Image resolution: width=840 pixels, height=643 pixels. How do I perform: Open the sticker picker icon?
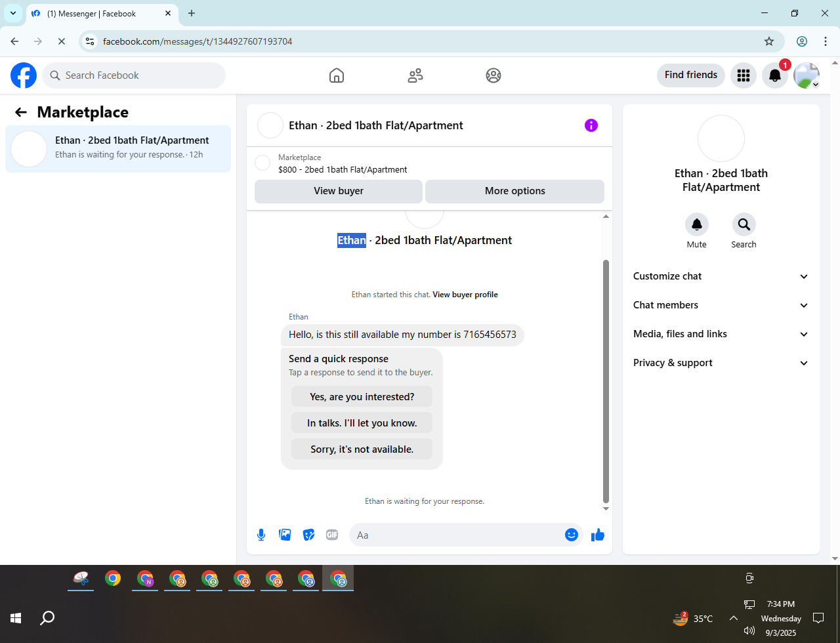coord(308,535)
